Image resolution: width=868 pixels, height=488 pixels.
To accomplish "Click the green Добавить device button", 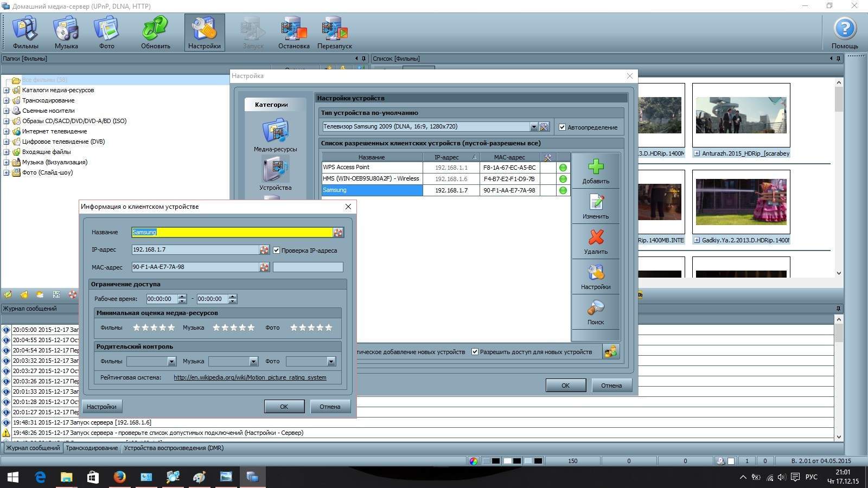I will tap(596, 171).
